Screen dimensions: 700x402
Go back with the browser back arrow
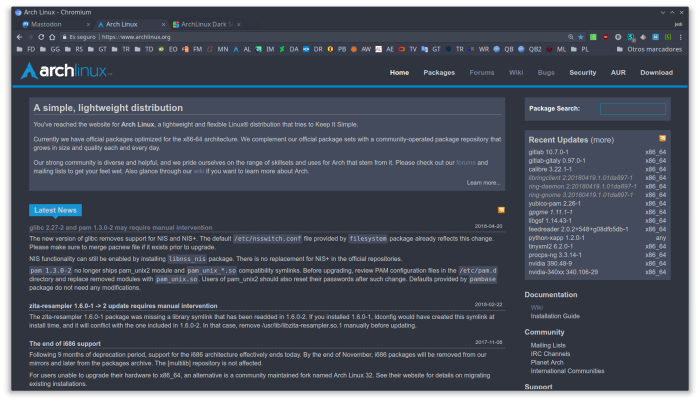point(19,37)
